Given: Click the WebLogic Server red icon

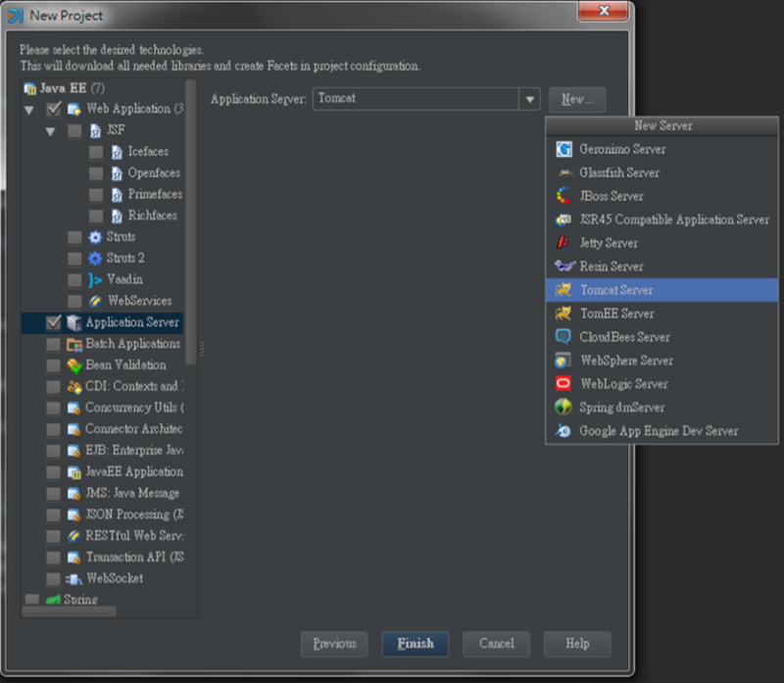Looking at the screenshot, I should [563, 384].
